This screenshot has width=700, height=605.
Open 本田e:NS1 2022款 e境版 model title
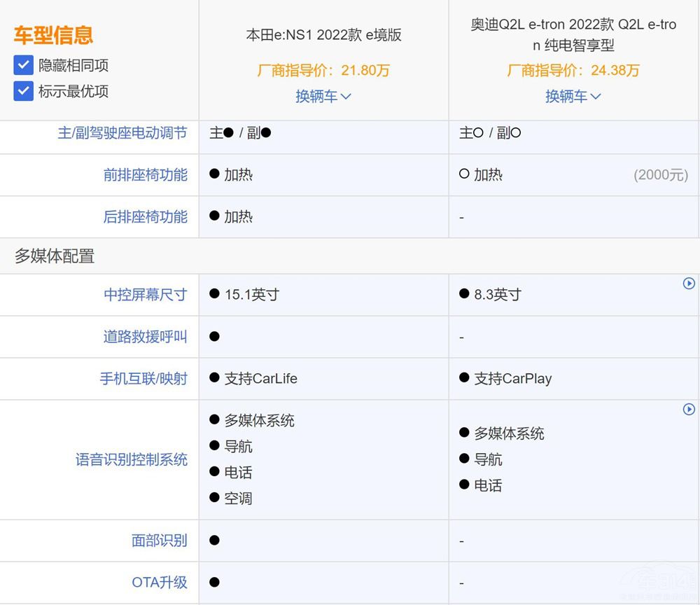coord(323,35)
